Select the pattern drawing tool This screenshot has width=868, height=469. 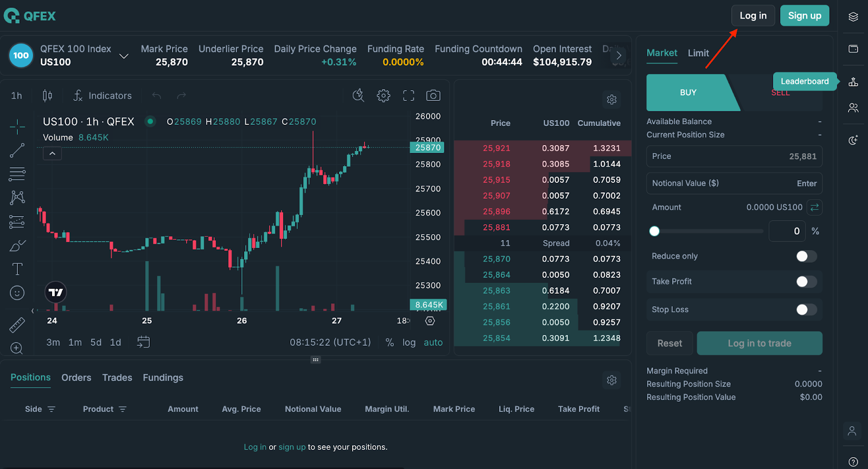[x=17, y=197]
